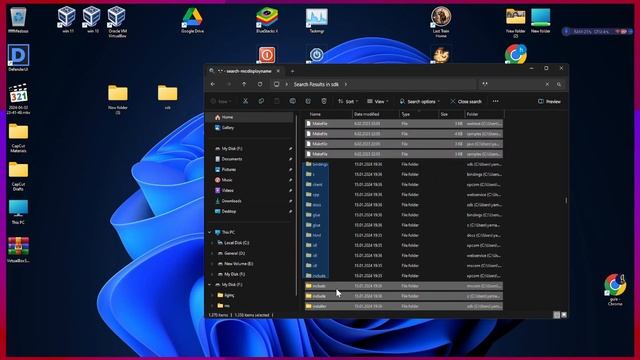Image resolution: width=640 pixels, height=360 pixels.
Task: Click chevron after Search Results in sdk
Action: tap(346, 84)
